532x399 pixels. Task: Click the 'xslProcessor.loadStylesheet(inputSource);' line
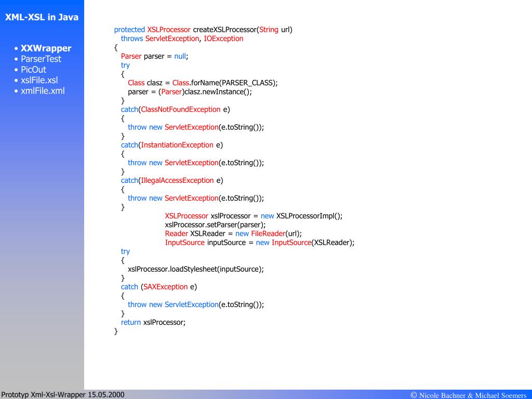[195, 269]
